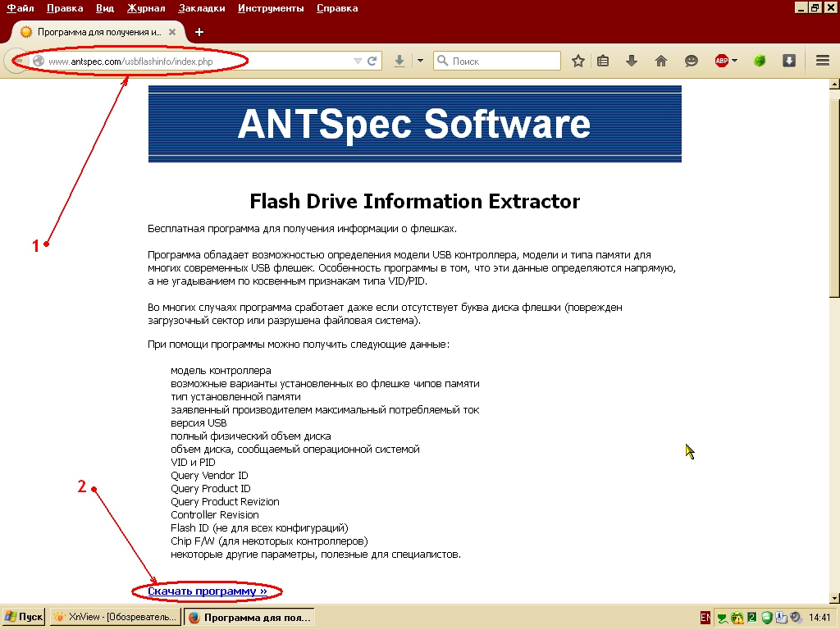Click the site identity globe icon
Viewport: 840px width, 630px height.
(x=39, y=61)
